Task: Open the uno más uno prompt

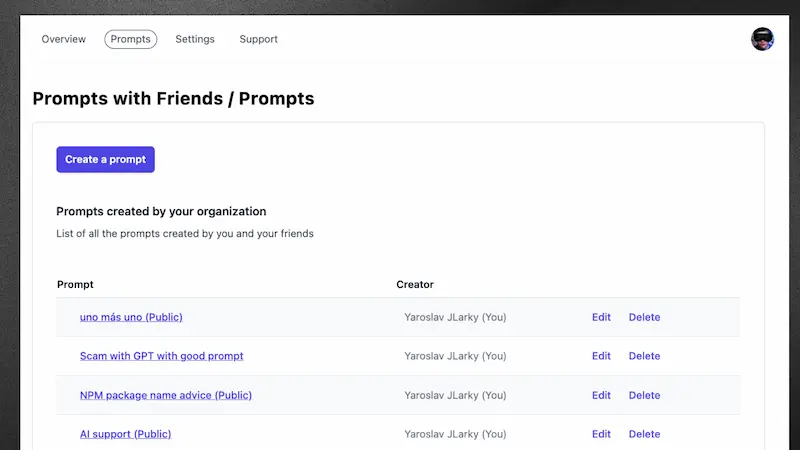Action: point(131,317)
